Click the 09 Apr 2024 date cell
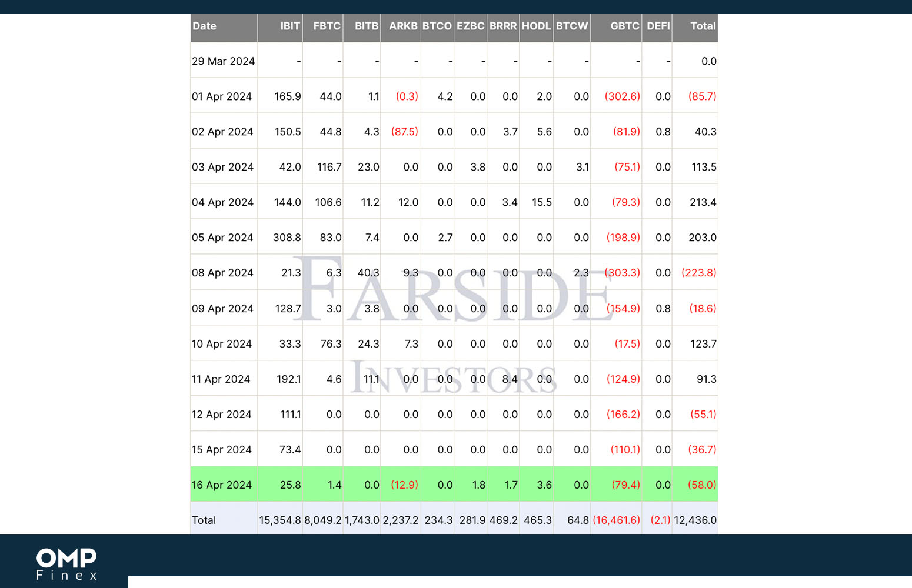The width and height of the screenshot is (912, 588). click(222, 309)
